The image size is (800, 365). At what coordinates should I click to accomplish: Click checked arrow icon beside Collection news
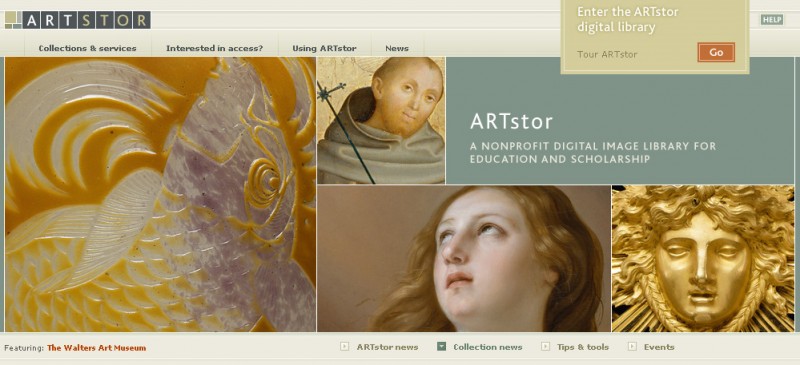(x=441, y=347)
